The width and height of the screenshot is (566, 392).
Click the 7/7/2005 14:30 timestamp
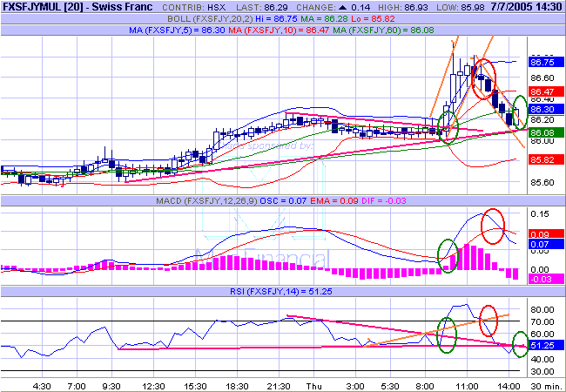tap(527, 7)
